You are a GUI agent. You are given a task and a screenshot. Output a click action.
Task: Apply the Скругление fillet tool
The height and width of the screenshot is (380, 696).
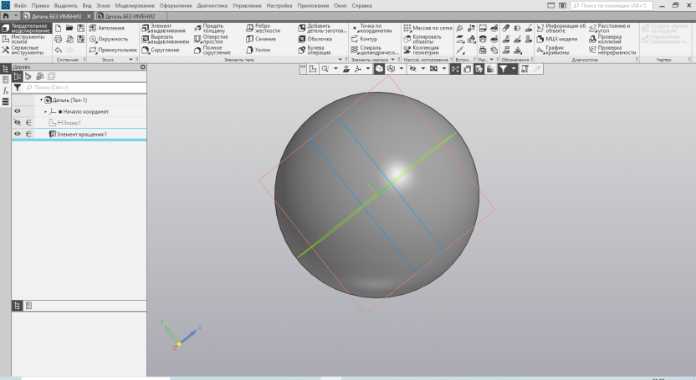point(160,50)
